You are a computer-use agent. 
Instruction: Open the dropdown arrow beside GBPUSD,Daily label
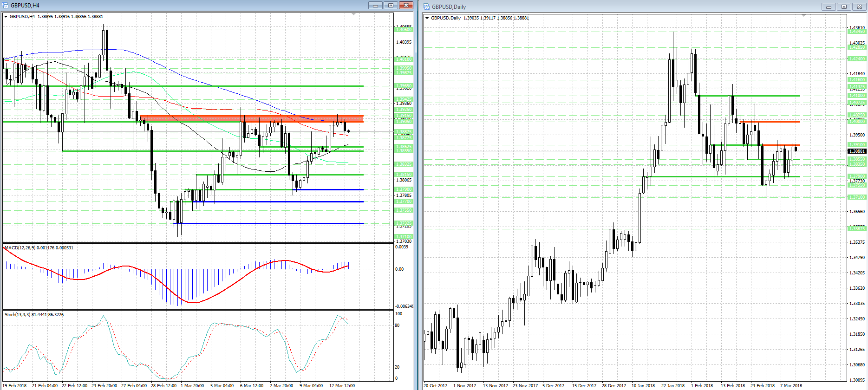pyautogui.click(x=427, y=18)
